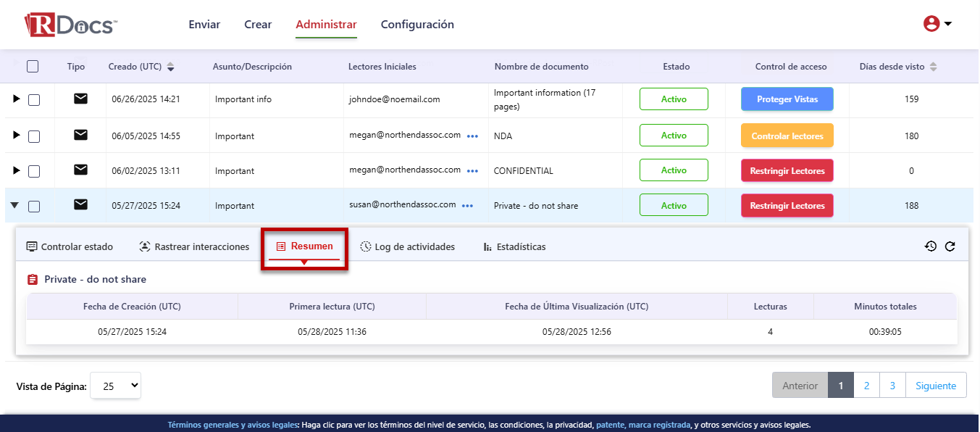Click the three dots beside susan@northendassoc.com

pyautogui.click(x=468, y=206)
